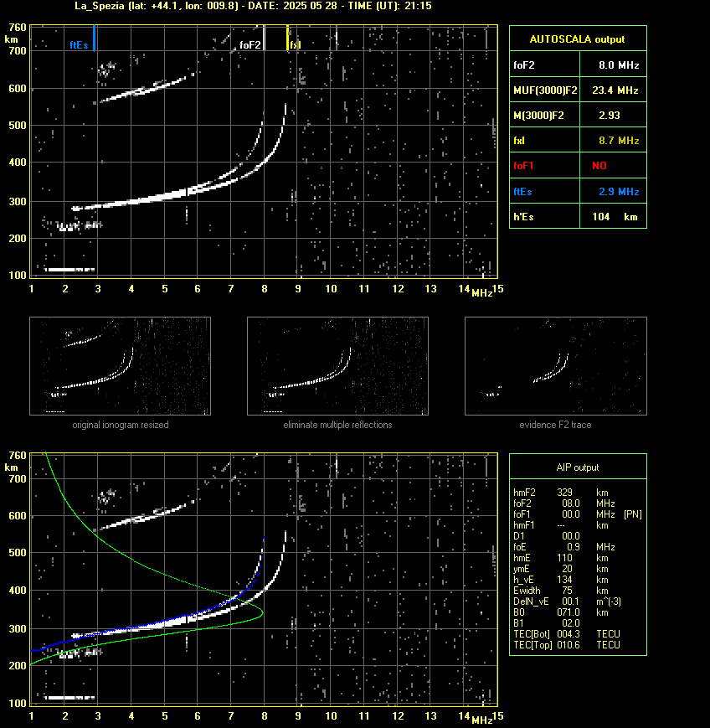This screenshot has height=728, width=710.
Task: Click the B1 value '02.0' in AIP output
Action: click(x=571, y=623)
